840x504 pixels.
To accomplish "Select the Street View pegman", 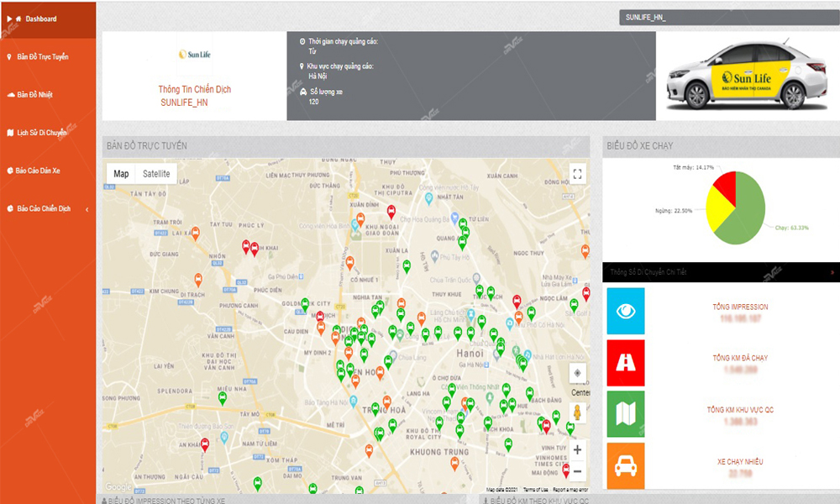I will coord(577,413).
